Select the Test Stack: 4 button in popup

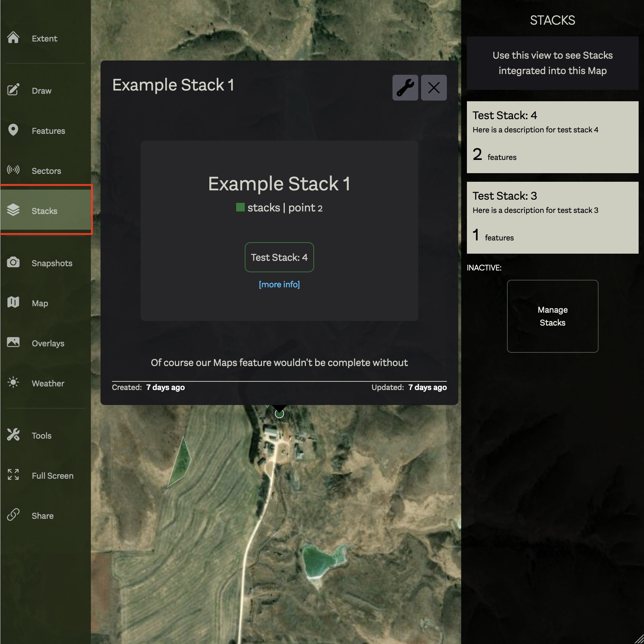pyautogui.click(x=279, y=257)
